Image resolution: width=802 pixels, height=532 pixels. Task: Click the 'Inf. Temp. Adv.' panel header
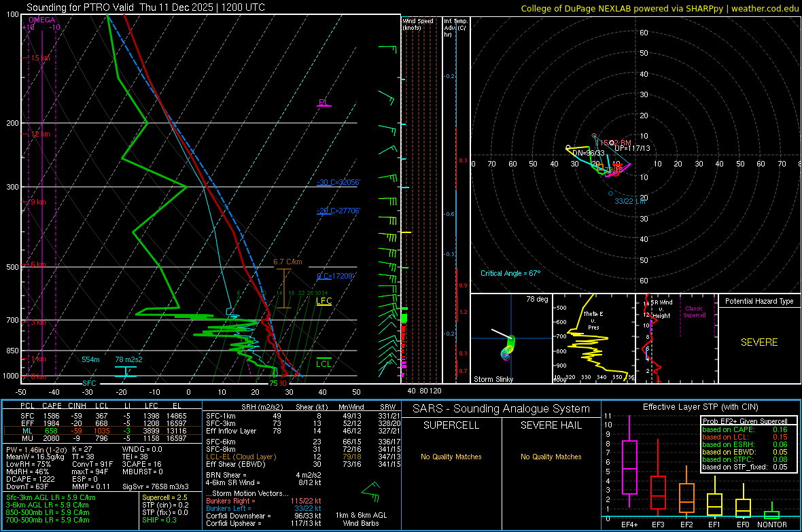click(455, 28)
